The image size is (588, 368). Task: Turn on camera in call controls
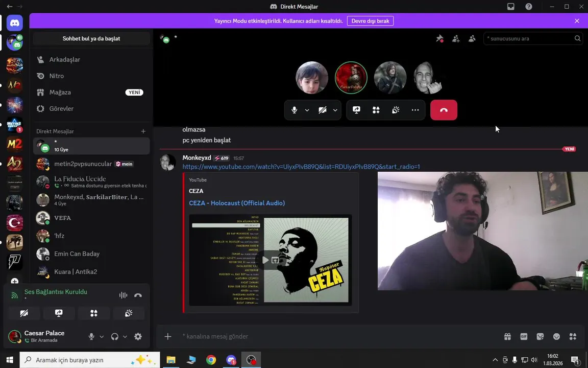[323, 110]
